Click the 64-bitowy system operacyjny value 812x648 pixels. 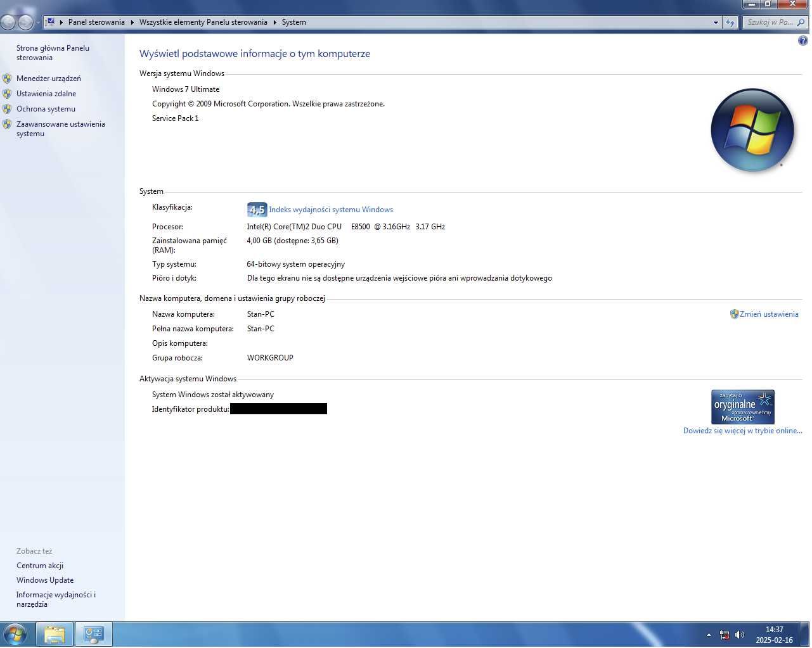tap(295, 264)
